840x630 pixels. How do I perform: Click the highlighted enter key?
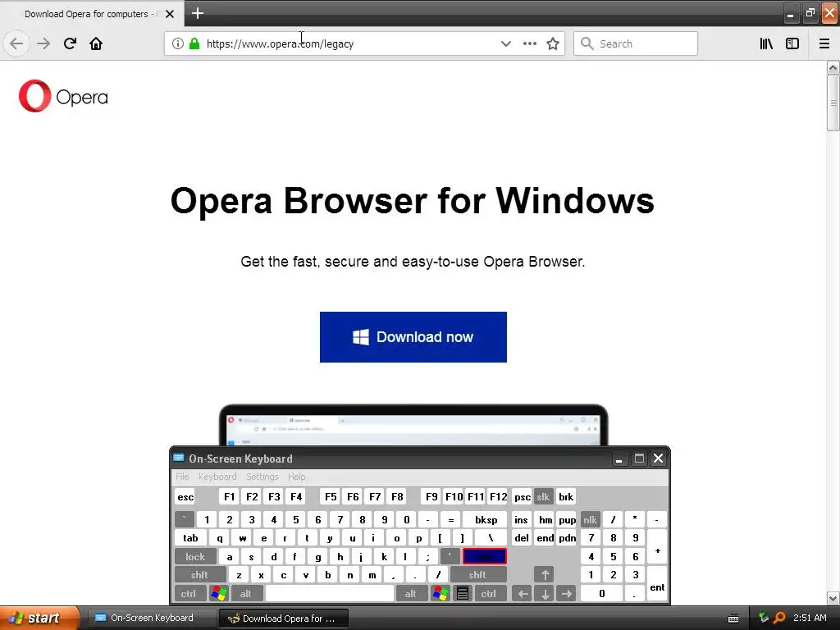coord(484,557)
